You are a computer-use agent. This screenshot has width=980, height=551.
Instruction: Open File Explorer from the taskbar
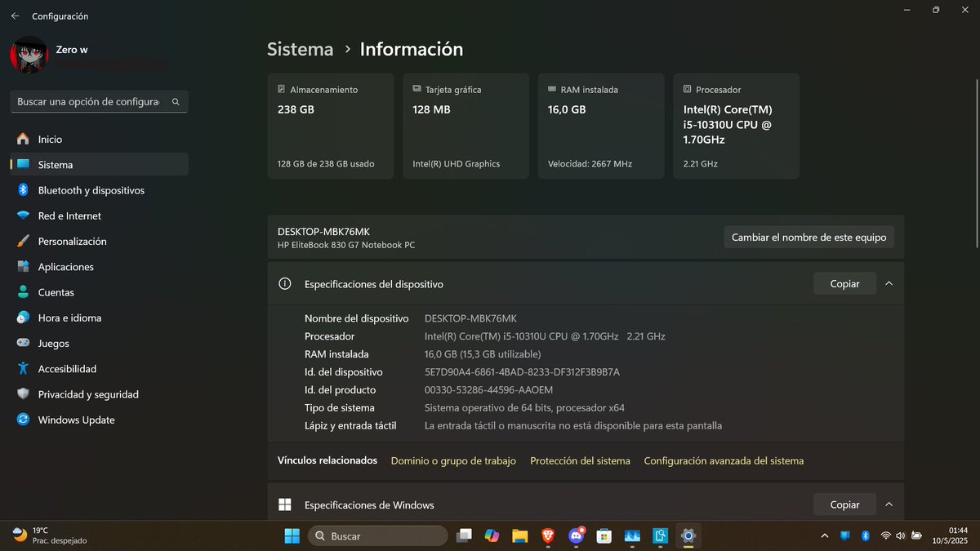[519, 536]
